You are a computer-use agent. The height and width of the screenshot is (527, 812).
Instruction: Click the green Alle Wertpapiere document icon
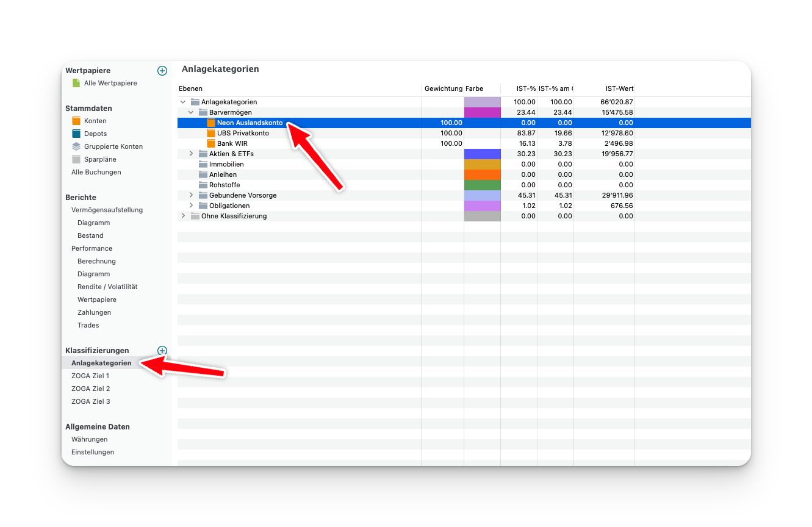[76, 83]
